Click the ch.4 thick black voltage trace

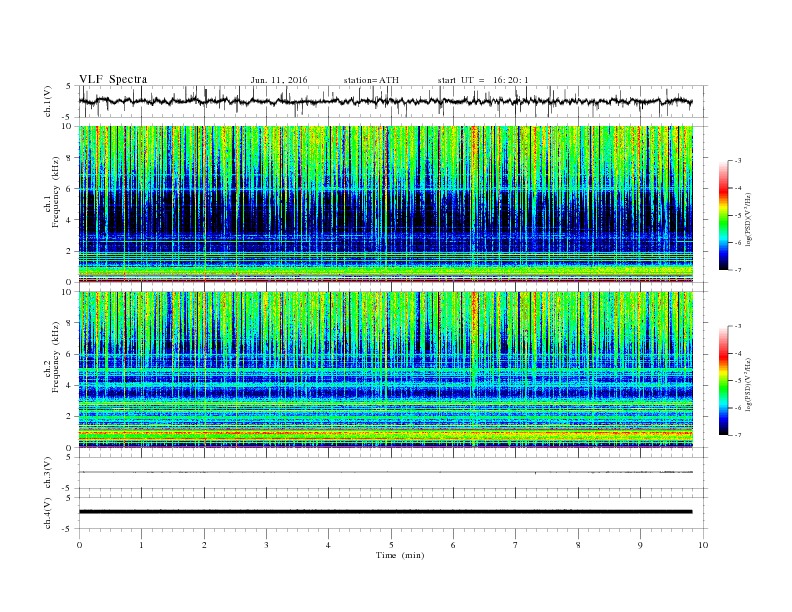click(x=386, y=512)
